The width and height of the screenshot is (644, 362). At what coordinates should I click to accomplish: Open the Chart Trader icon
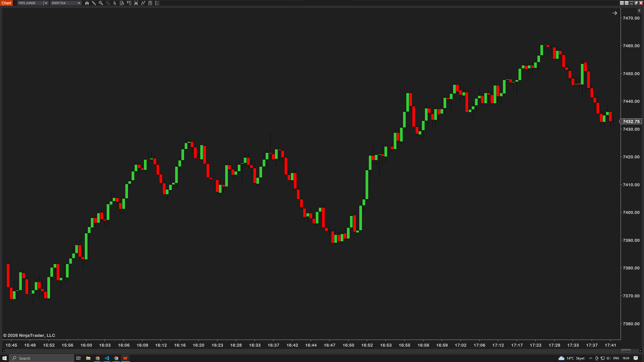coord(129,3)
